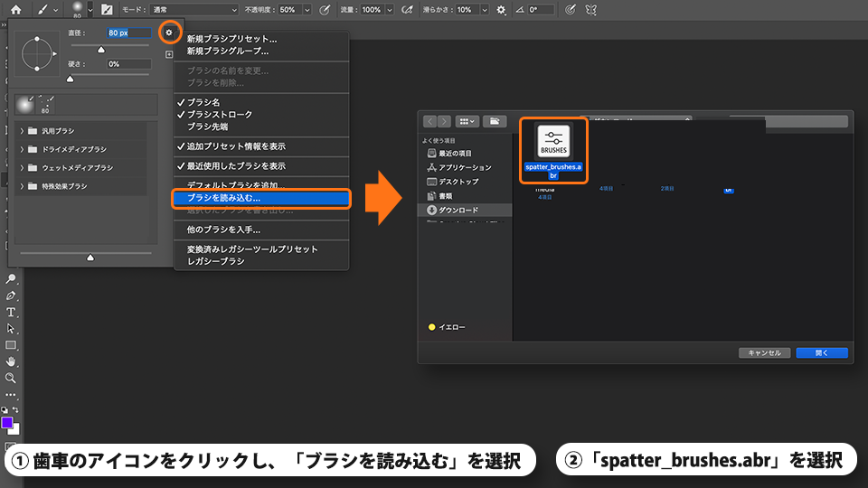868x488 pixels.
Task: Open smoothing options gear in options bar
Action: pyautogui.click(x=501, y=10)
